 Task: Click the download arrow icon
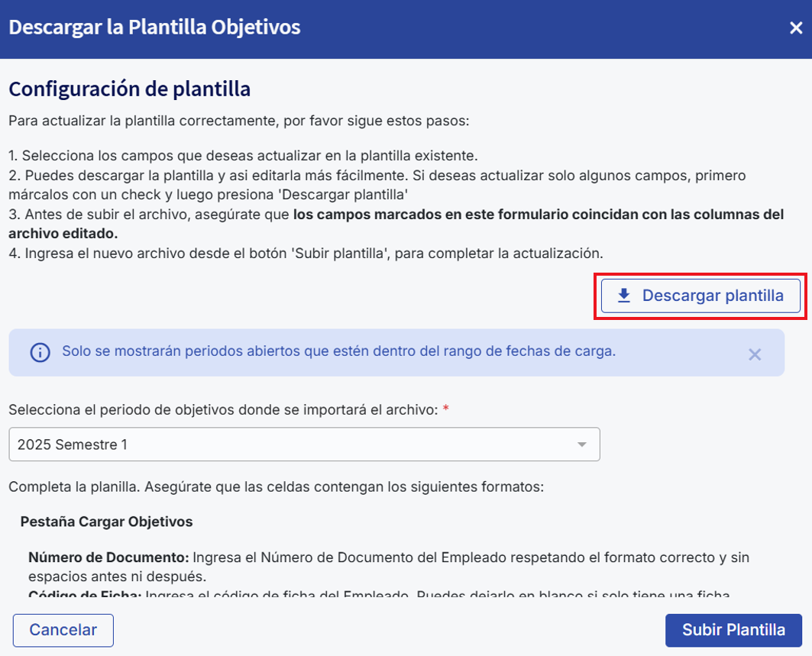click(624, 296)
